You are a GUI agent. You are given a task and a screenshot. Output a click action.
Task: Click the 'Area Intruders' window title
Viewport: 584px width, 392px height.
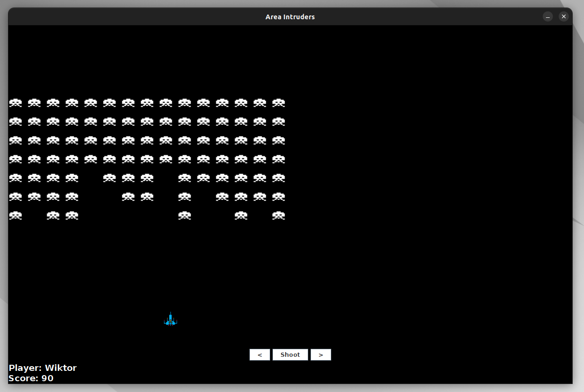click(x=290, y=17)
